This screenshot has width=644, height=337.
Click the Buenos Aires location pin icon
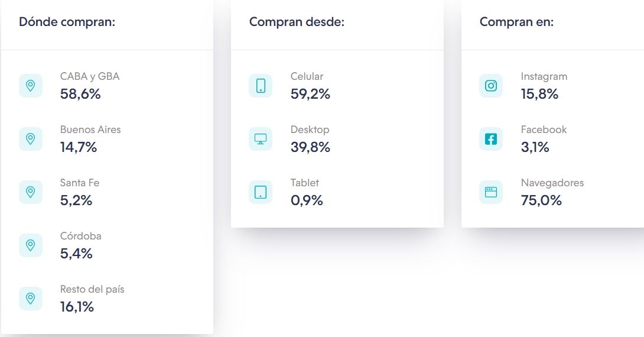(31, 139)
